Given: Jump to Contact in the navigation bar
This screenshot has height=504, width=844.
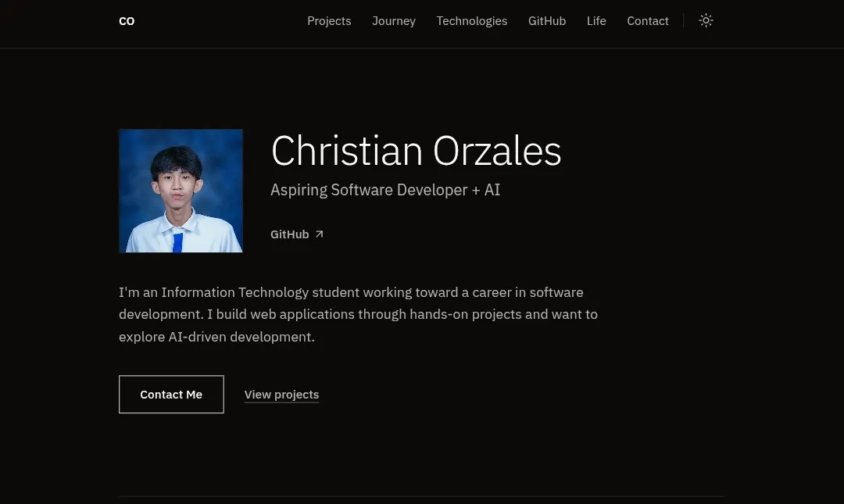Looking at the screenshot, I should pos(648,21).
